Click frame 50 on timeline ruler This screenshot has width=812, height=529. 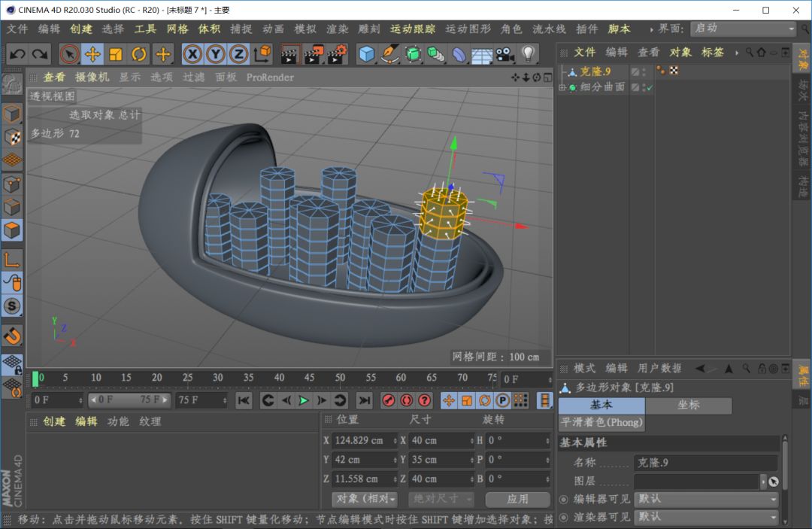[340, 378]
